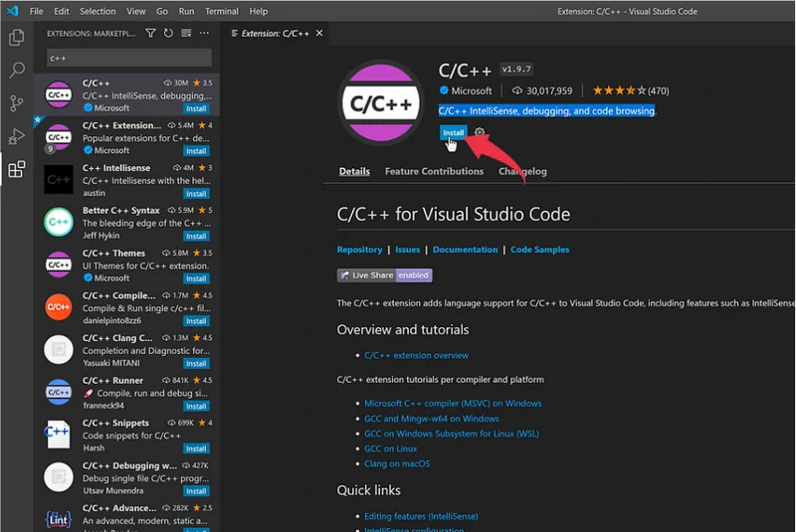Click the Extensions icon in activity bar
Image resolution: width=796 pixels, height=532 pixels.
click(x=16, y=169)
